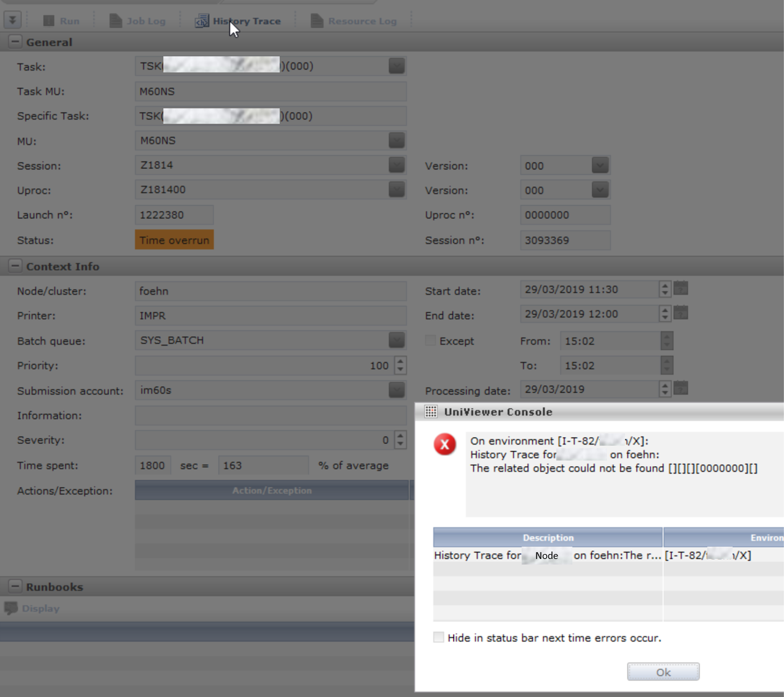Click the Printer IMPR field
This screenshot has height=697, width=784.
point(270,316)
